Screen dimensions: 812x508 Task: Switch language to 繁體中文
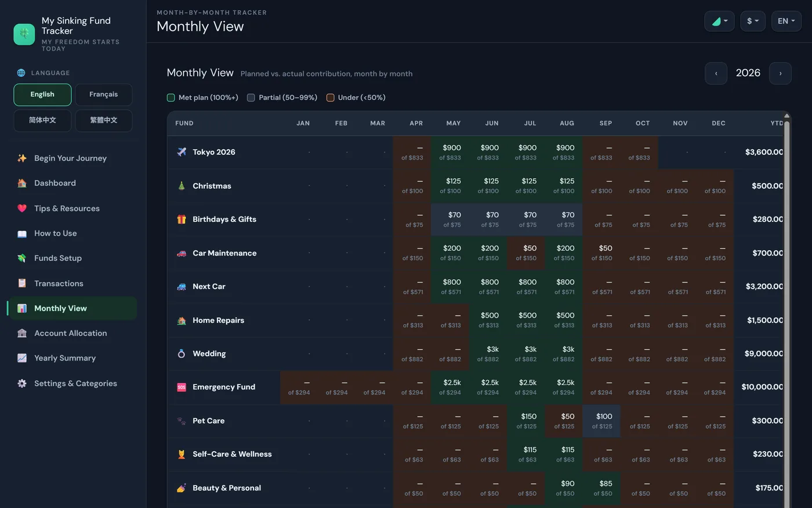click(x=103, y=121)
